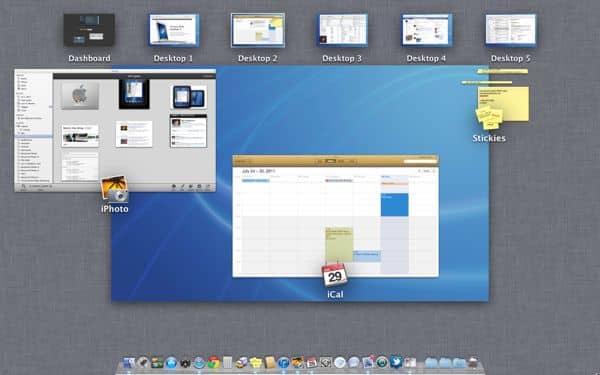Launch Google Chrome from the Dock
This screenshot has height=375, width=600.
[214, 362]
